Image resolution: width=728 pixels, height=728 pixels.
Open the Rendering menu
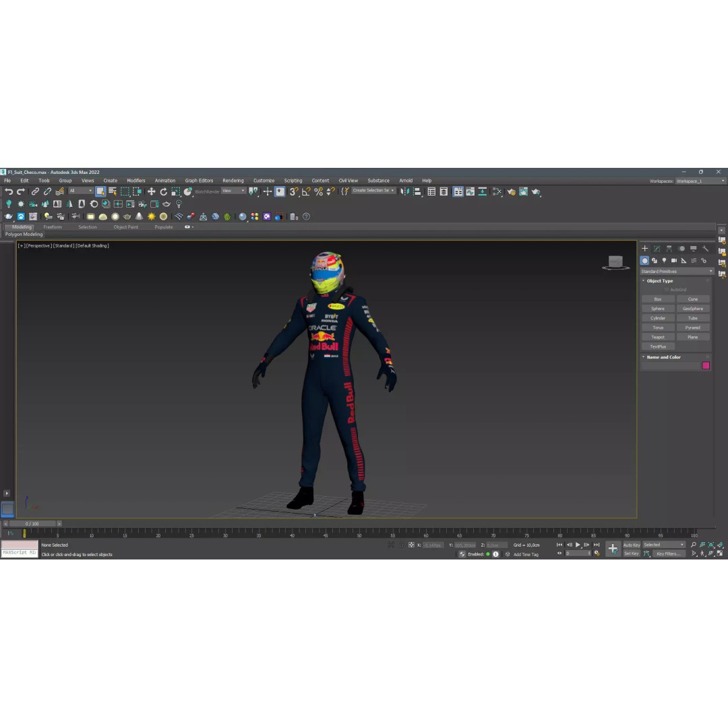(x=233, y=180)
